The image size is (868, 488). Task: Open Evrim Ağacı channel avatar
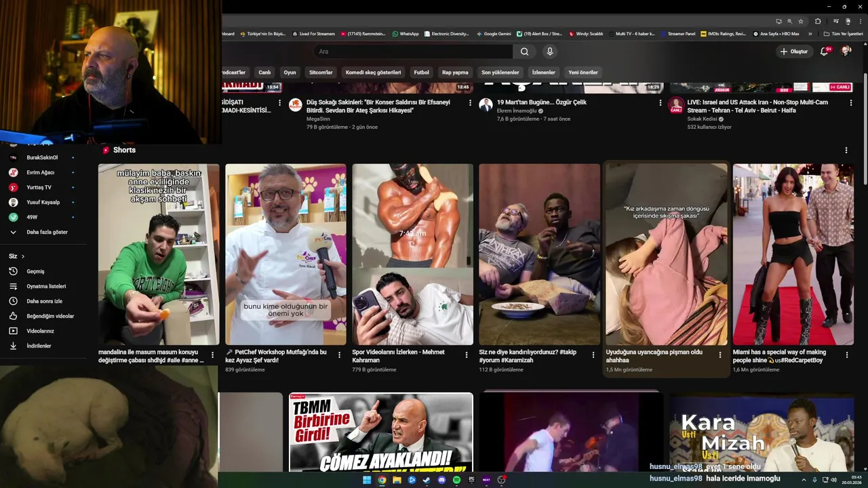13,172
